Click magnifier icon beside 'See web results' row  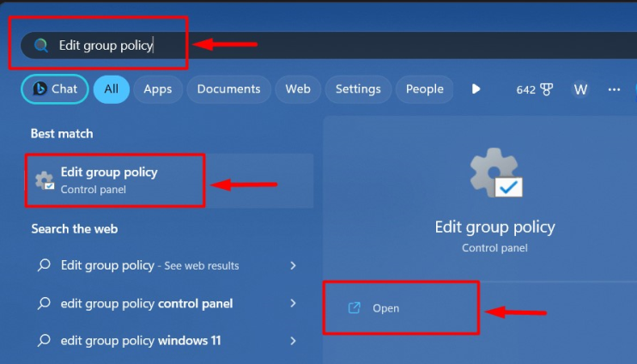click(x=44, y=265)
